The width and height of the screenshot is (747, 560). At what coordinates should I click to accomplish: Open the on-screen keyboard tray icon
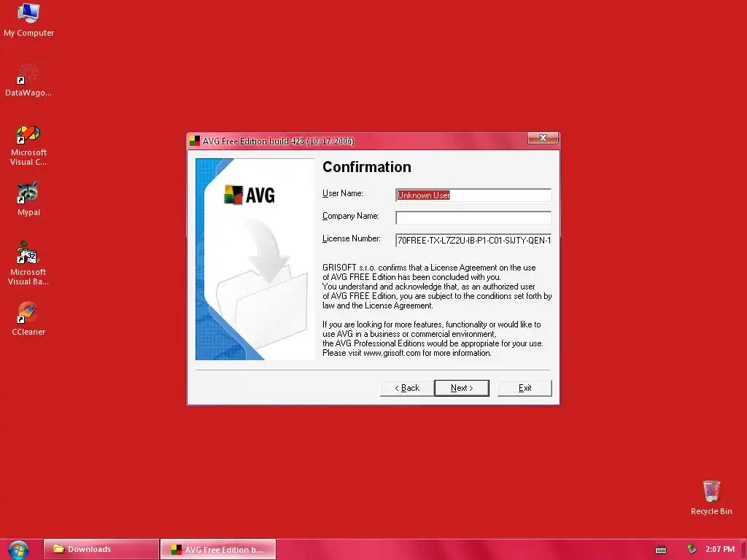click(x=661, y=550)
